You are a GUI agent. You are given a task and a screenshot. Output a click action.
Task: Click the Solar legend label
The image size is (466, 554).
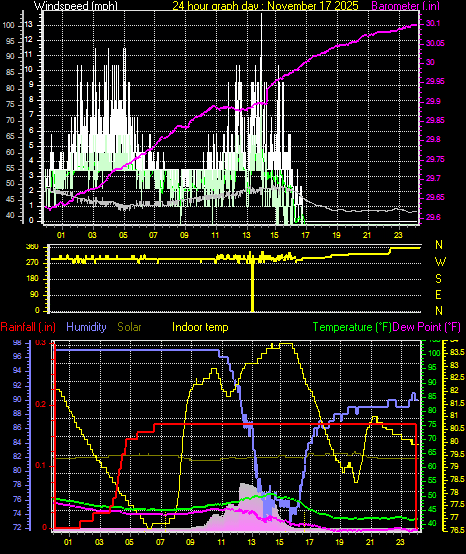(x=129, y=327)
